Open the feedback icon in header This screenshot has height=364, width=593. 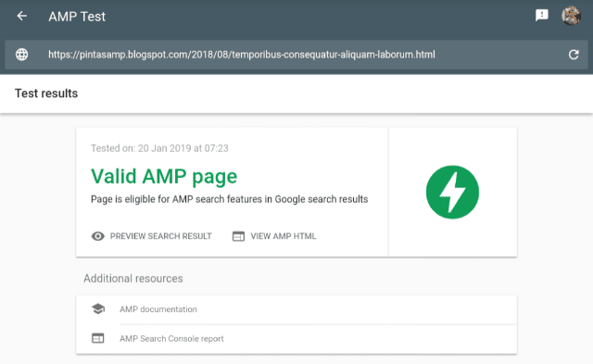tap(541, 16)
